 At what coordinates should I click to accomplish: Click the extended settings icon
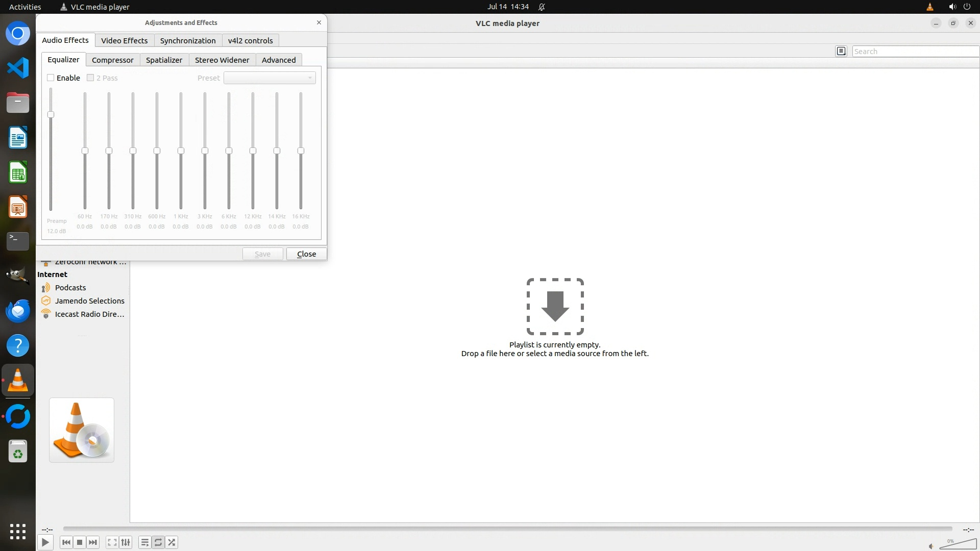tap(126, 542)
